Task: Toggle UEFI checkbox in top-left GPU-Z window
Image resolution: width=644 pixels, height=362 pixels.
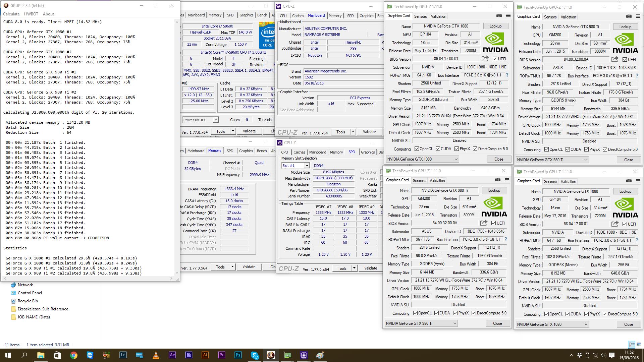Action: 495,59
